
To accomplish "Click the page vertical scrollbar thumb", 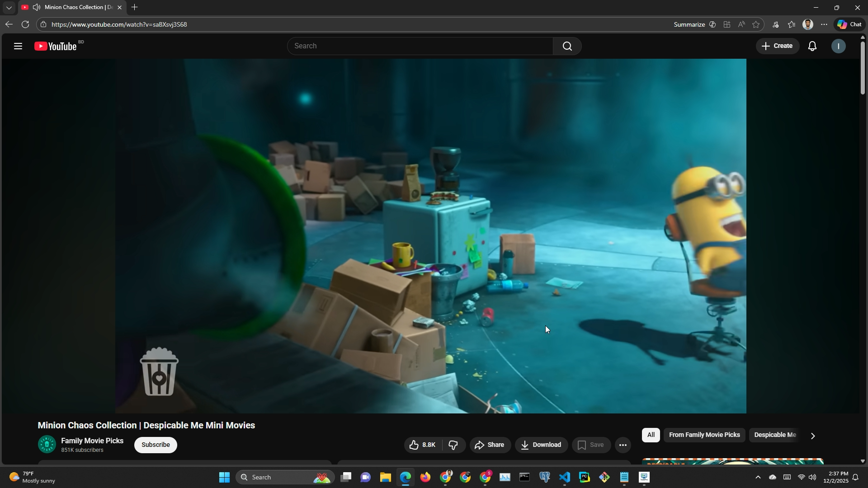I will point(863,68).
